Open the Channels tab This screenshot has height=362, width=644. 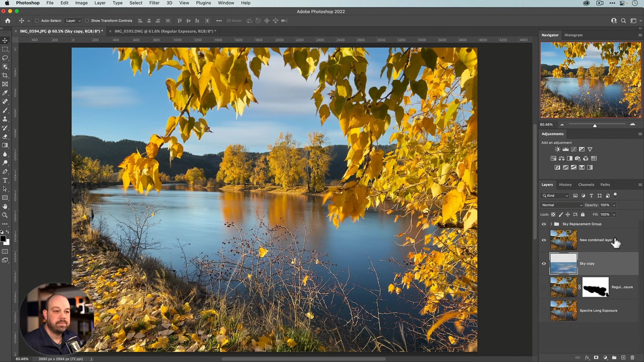(586, 184)
